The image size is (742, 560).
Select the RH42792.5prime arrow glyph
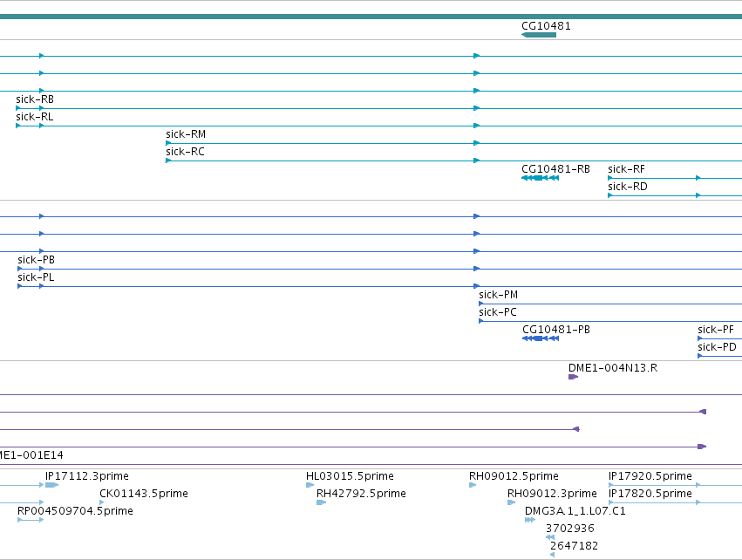click(322, 502)
